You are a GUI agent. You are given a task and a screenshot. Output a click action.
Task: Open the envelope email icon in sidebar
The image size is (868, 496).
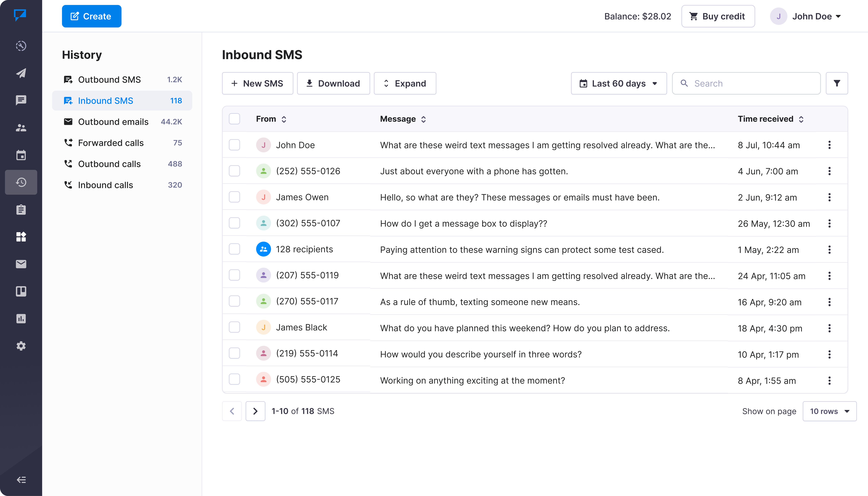(x=21, y=264)
